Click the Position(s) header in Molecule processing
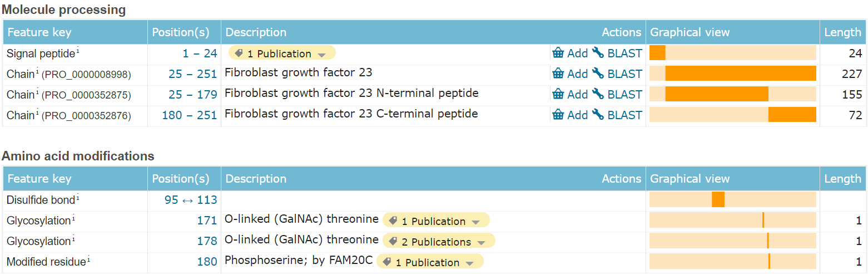868x274 pixels. click(181, 32)
